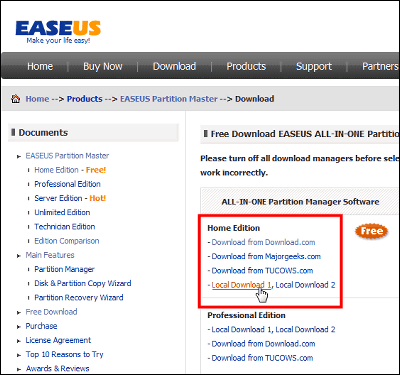
Task: Click the Free Download EASEUS ALL-IN-ONE heading
Action: [x=304, y=134]
